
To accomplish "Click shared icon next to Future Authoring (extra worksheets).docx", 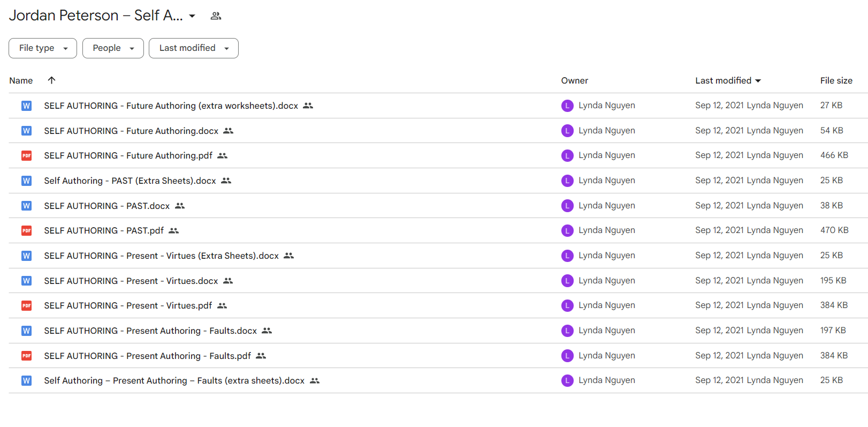I will (308, 106).
